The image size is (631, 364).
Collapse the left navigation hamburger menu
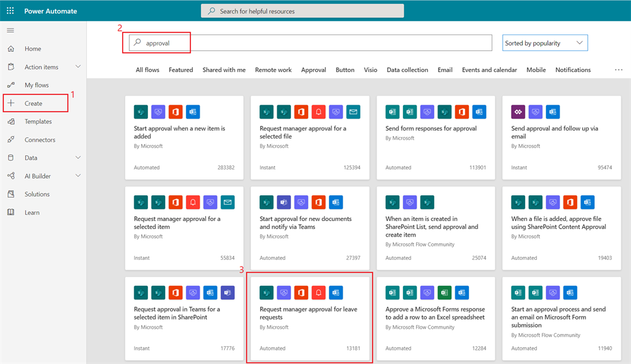(10, 30)
